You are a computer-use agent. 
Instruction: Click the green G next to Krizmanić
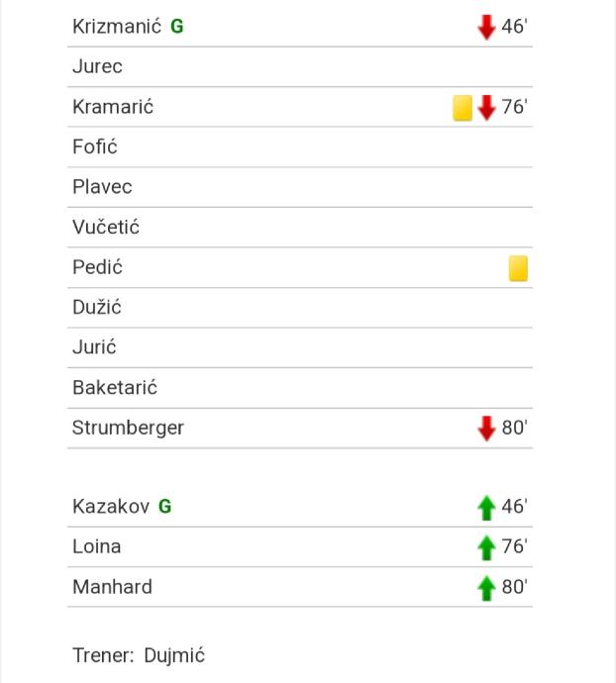click(177, 27)
